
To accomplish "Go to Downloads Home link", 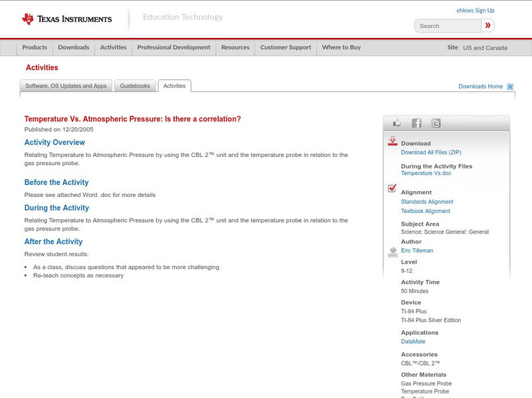I will click(x=480, y=87).
